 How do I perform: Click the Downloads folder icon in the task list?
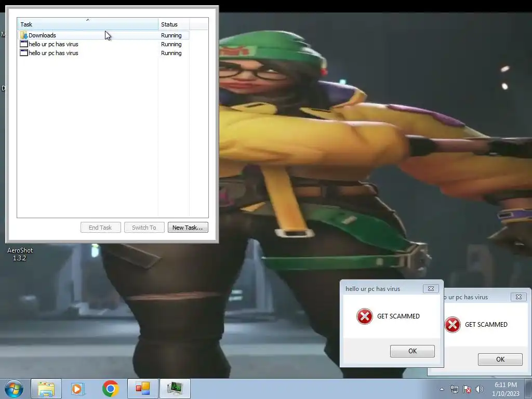tap(24, 35)
